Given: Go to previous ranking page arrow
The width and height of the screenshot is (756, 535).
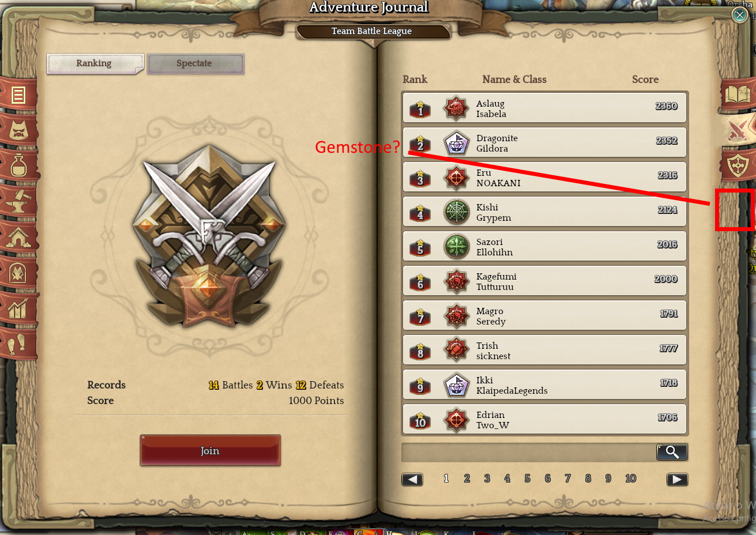Looking at the screenshot, I should click(x=412, y=479).
